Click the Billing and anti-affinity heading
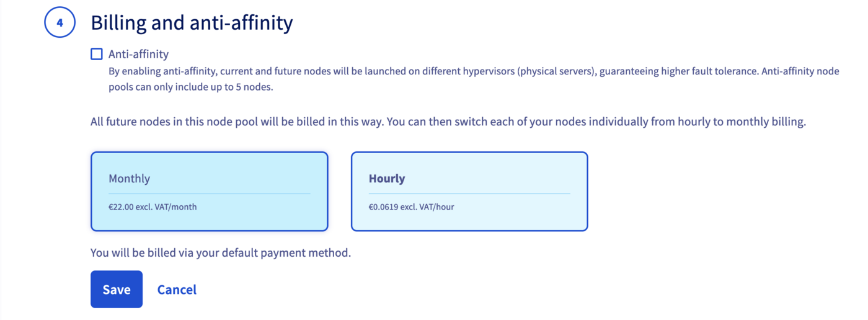The image size is (868, 320). coord(192,24)
